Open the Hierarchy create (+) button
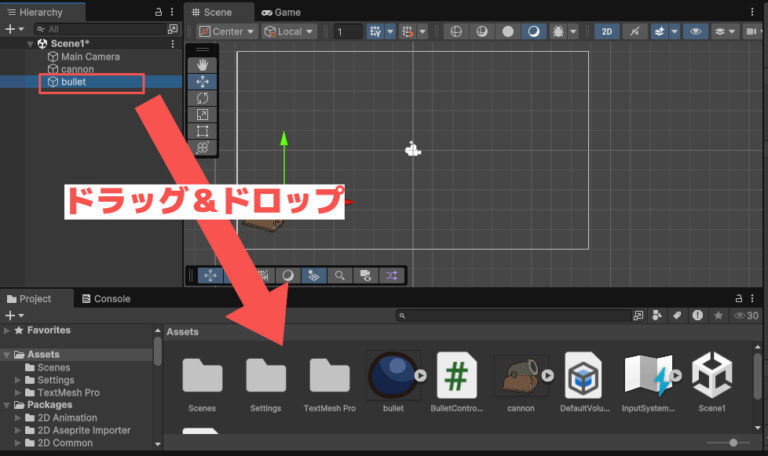Screen dimensions: 768x456 (14, 29)
